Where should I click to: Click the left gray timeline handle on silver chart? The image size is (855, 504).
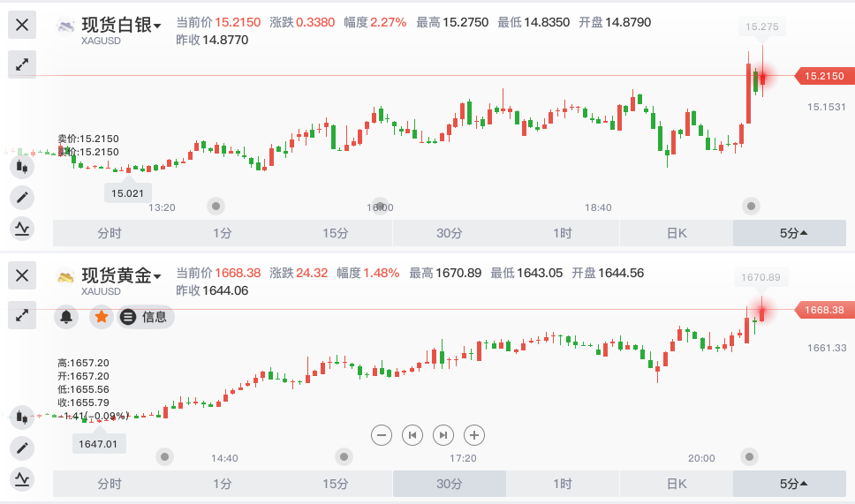tap(216, 206)
